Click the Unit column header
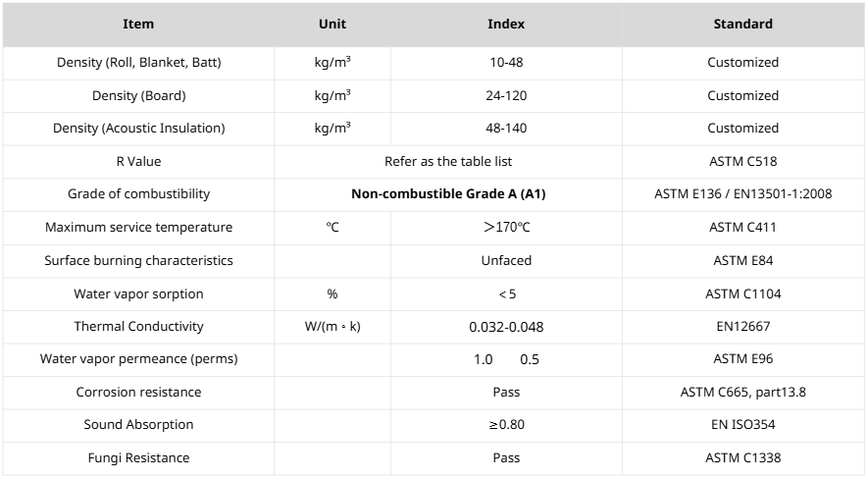This screenshot has width=868, height=479. click(332, 24)
